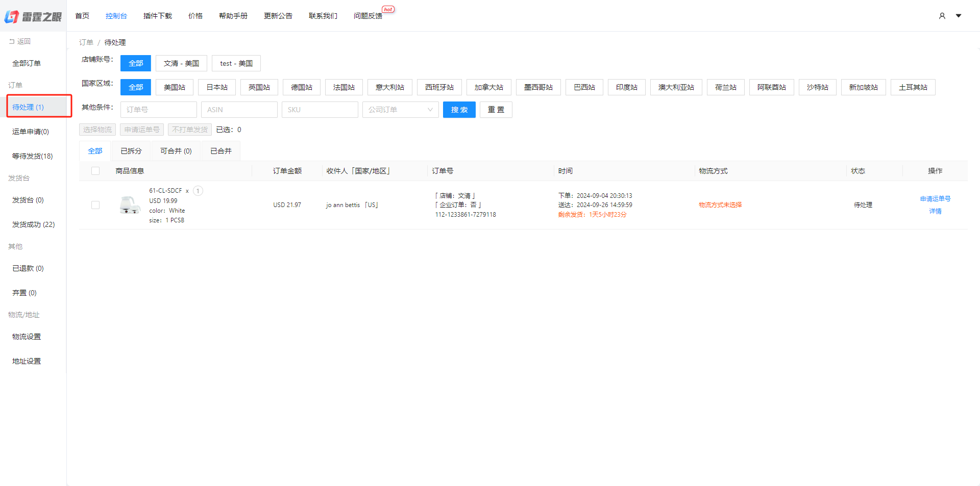
Task: Check the checkbox for order 112-1233861-7279118
Action: click(95, 204)
